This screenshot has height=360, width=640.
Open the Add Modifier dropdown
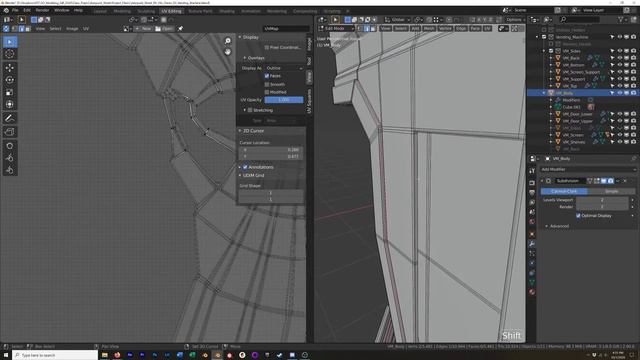click(x=588, y=169)
